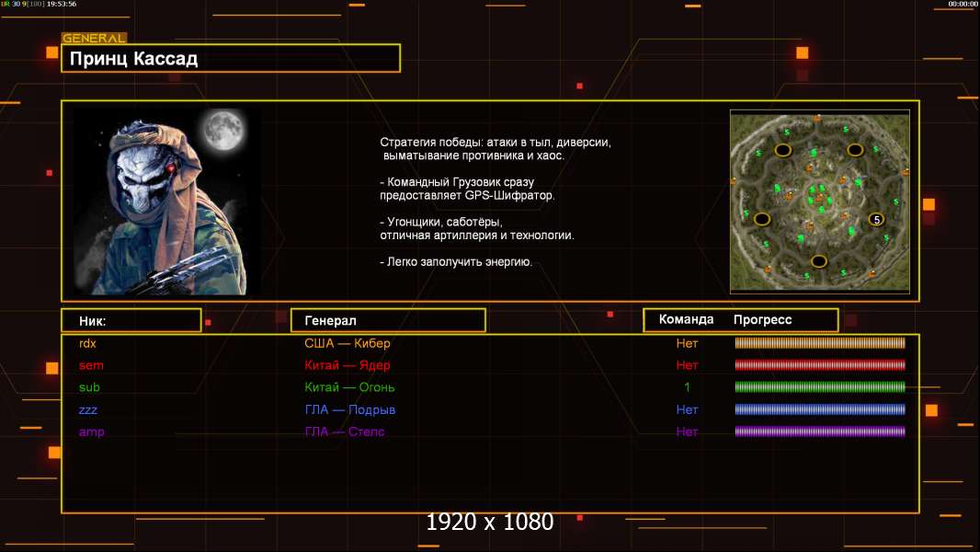Select player nickname 'sem'
Image resolution: width=980 pixels, height=552 pixels.
pos(91,365)
